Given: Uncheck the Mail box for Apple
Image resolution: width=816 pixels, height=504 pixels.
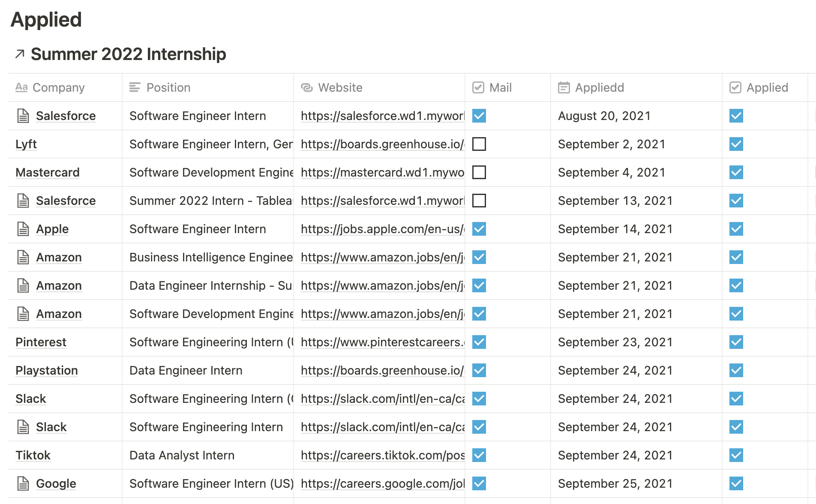Looking at the screenshot, I should coord(479,229).
